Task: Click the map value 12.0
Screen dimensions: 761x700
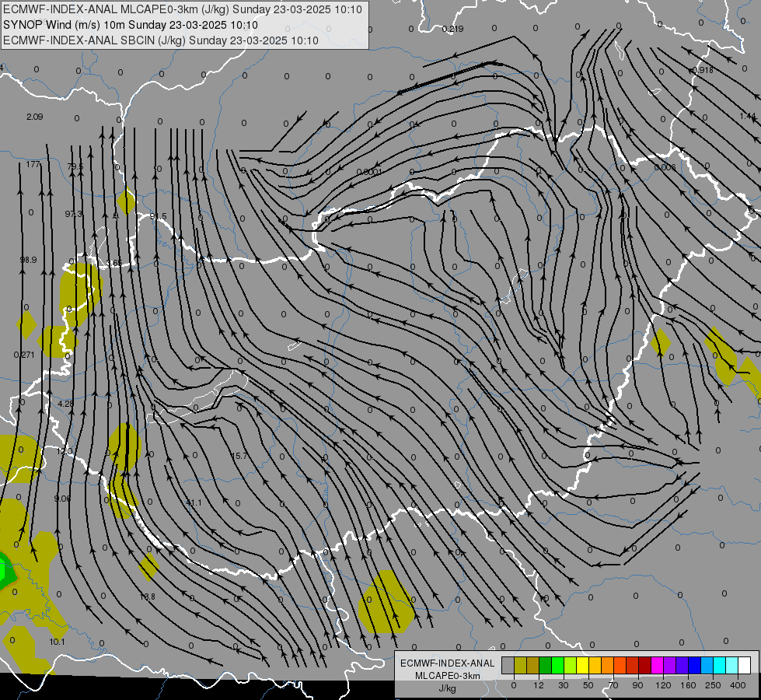Action: click(65, 451)
